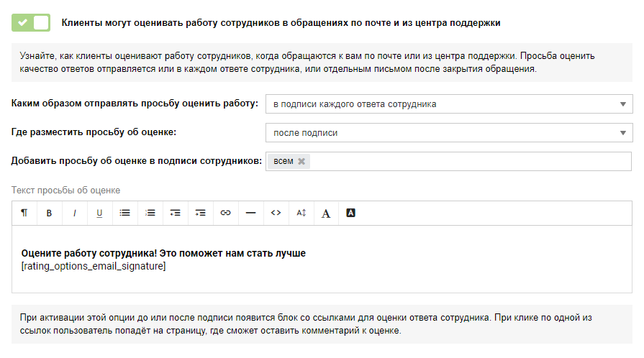The image size is (644, 358).
Task: Switch to HTML code view
Action: 276,213
